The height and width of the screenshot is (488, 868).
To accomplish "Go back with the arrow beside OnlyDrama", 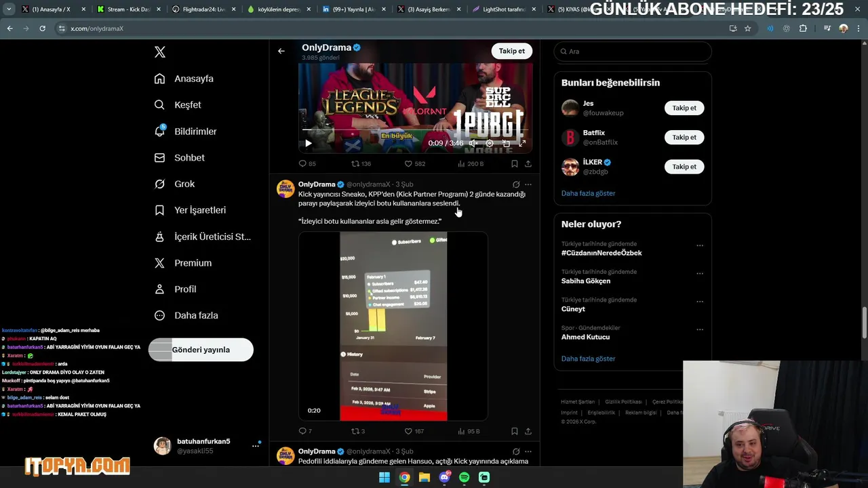I will point(281,51).
